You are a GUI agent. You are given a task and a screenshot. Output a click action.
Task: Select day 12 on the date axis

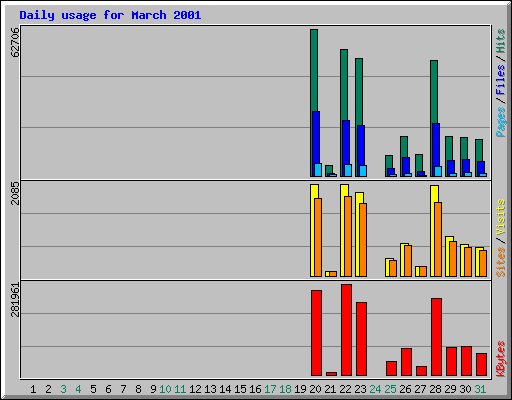(195, 389)
